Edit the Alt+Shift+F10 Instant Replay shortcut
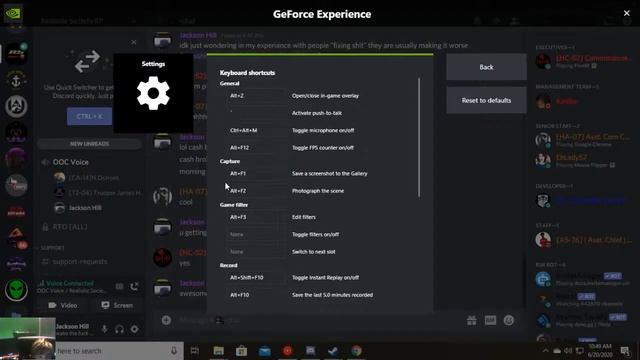This screenshot has height=360, width=640. (256, 278)
